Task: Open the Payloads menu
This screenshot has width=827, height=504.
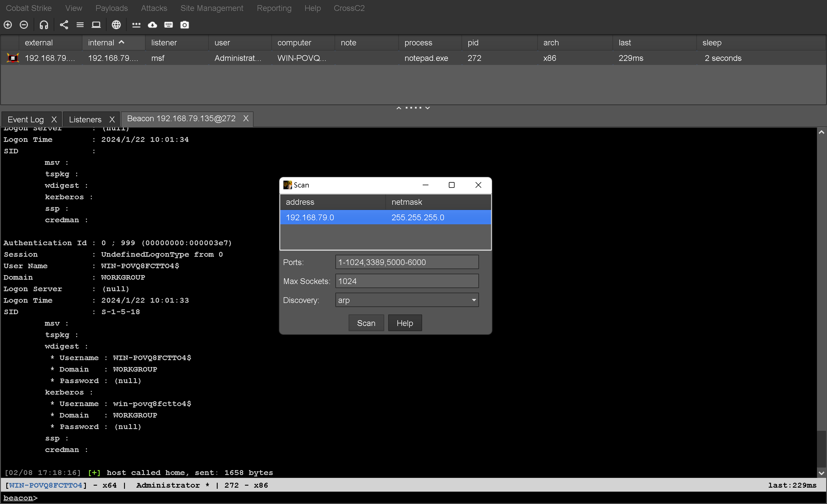Action: tap(111, 8)
